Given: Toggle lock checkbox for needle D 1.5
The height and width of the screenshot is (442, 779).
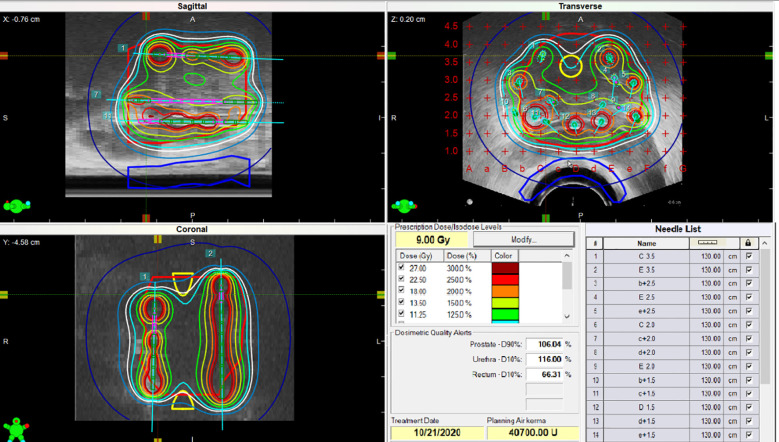Looking at the screenshot, I should click(749, 407).
